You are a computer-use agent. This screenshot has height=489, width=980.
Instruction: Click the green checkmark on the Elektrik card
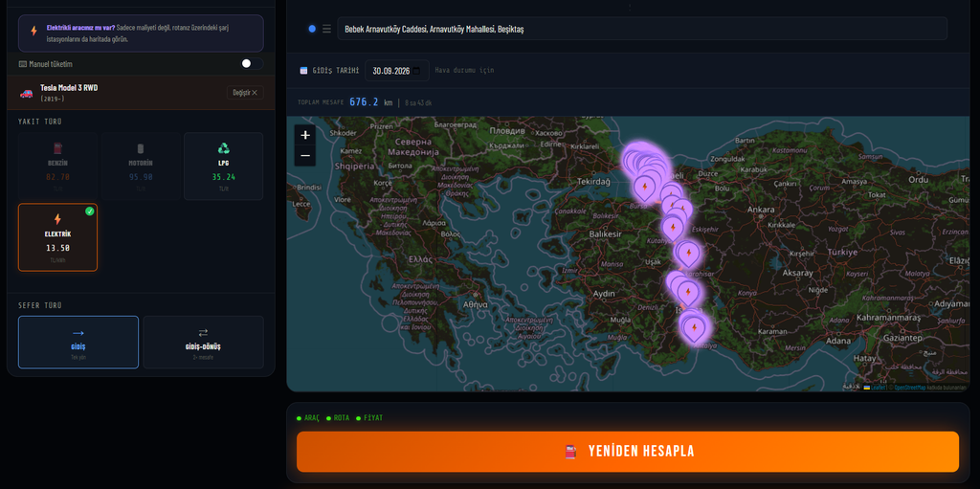pos(89,211)
